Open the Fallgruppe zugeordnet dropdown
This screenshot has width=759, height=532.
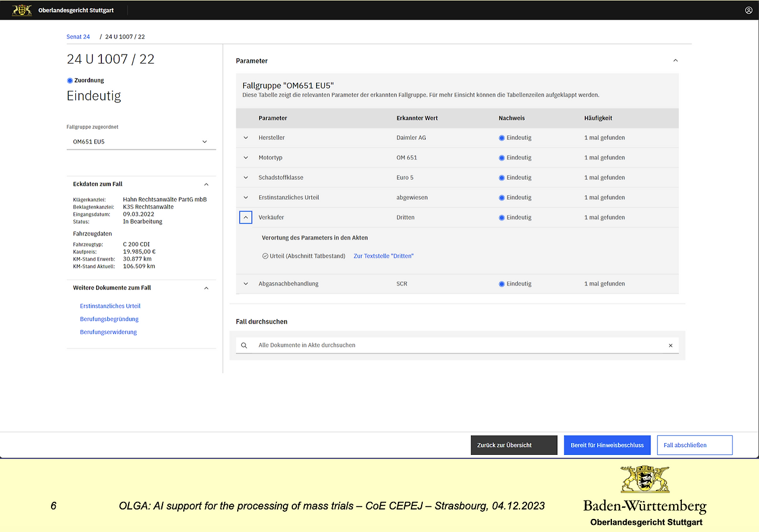point(141,142)
